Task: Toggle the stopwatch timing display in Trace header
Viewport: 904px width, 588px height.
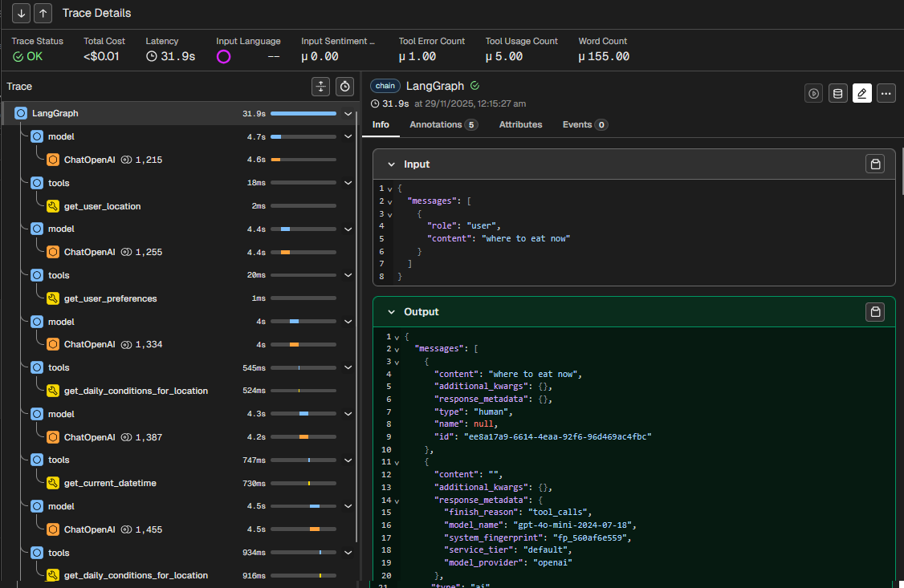Action: (345, 87)
